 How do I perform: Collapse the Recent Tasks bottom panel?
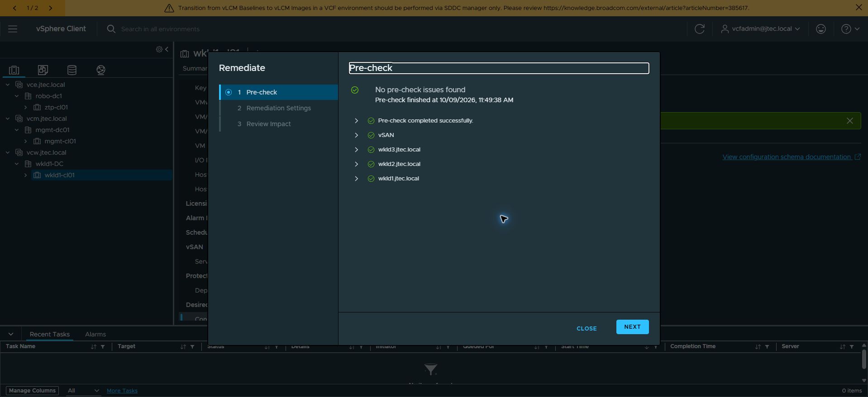(11, 335)
